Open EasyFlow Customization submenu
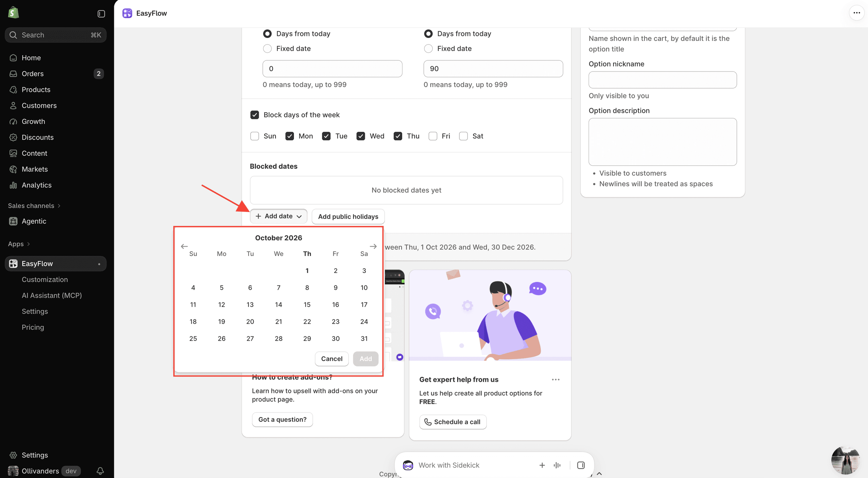Viewport: 868px width, 478px height. pyautogui.click(x=45, y=279)
